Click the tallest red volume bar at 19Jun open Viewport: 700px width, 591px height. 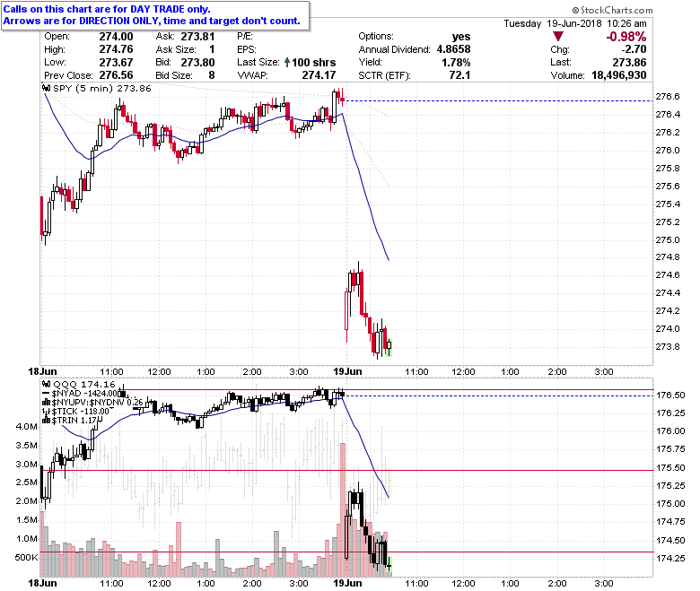343,509
